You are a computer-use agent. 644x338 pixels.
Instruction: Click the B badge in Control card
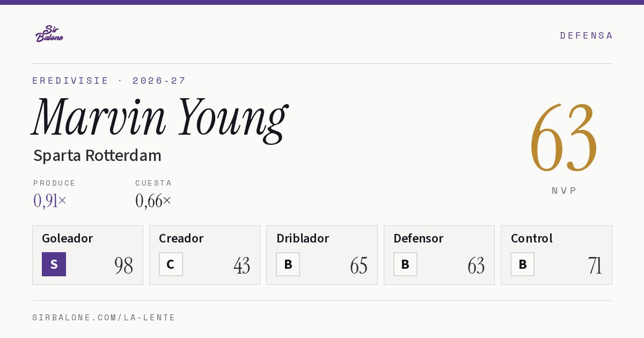(522, 264)
